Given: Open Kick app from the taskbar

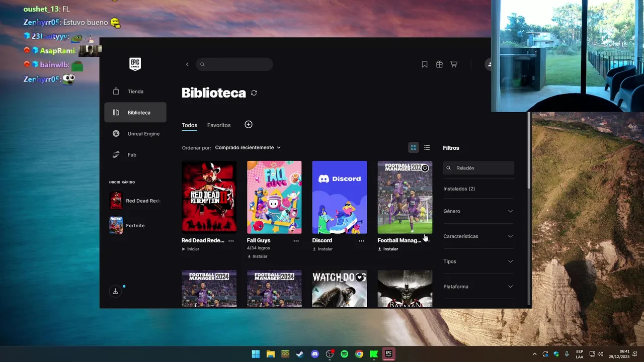Looking at the screenshot, I should 374,354.
